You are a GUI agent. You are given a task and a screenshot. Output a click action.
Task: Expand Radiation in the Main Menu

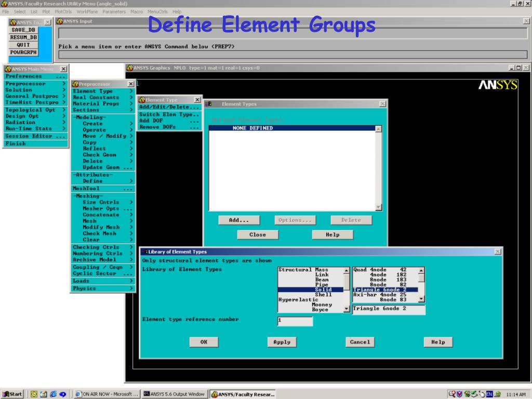coord(36,122)
